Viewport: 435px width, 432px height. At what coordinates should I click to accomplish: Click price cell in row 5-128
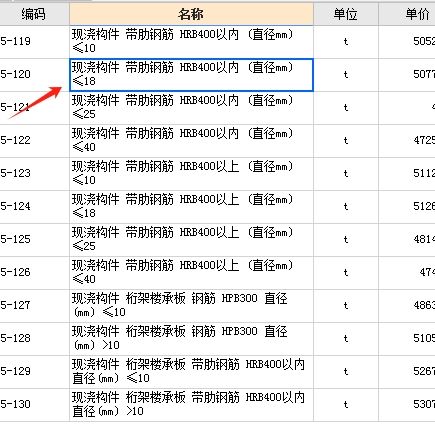(407, 339)
